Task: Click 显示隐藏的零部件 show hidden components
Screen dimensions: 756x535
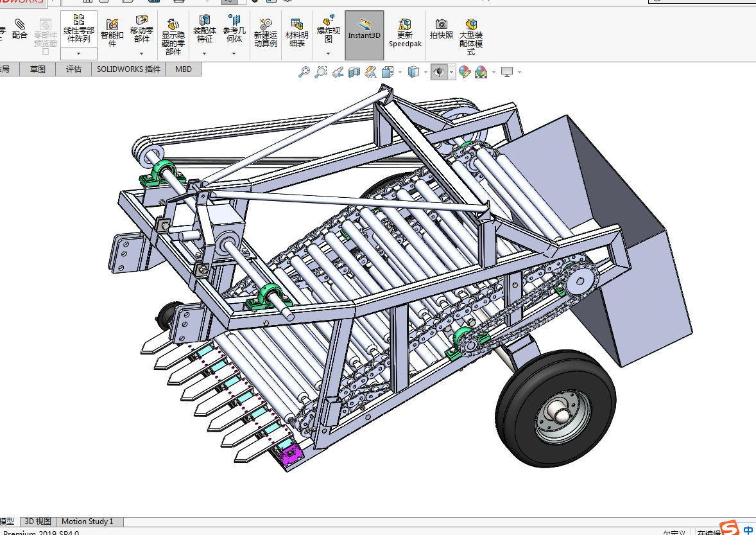Action: click(173, 36)
